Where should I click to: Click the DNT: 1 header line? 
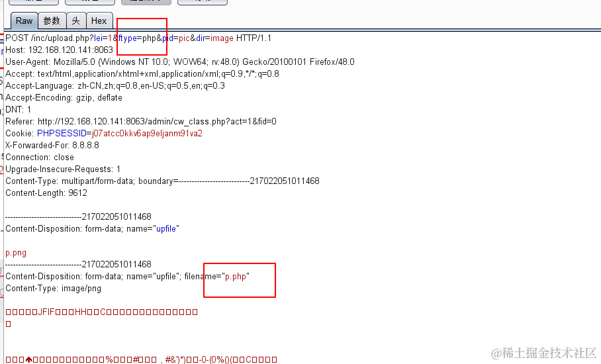coord(18,110)
